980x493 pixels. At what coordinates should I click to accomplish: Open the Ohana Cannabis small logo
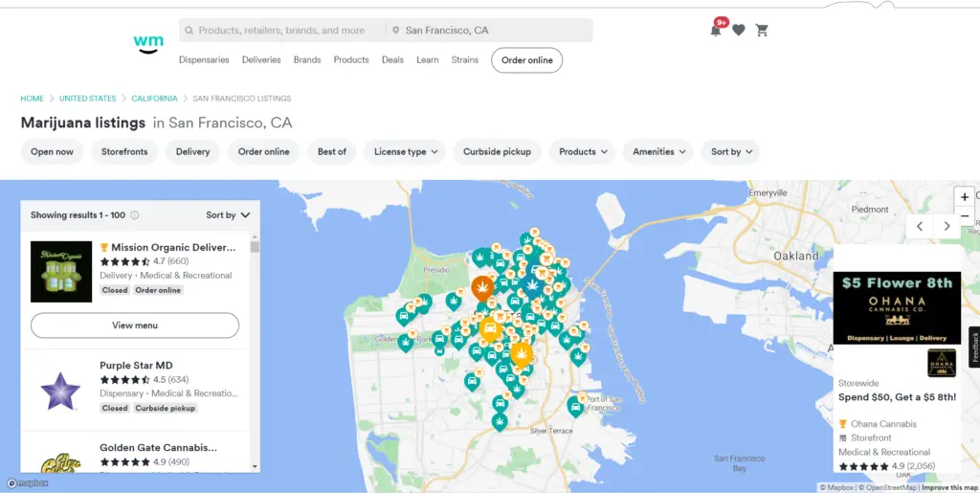(x=942, y=363)
